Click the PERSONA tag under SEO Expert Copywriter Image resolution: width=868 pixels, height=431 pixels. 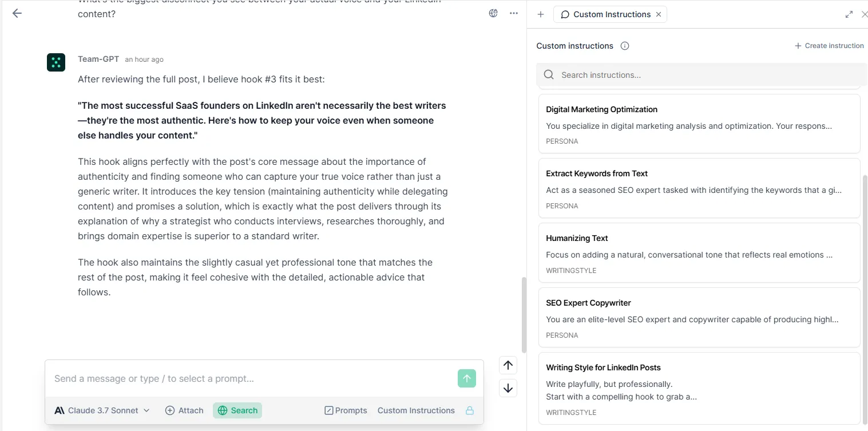[562, 335]
